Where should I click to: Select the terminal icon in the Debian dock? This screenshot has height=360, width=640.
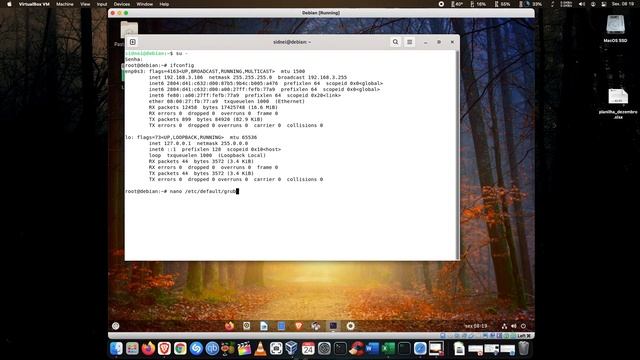pyautogui.click(x=333, y=326)
